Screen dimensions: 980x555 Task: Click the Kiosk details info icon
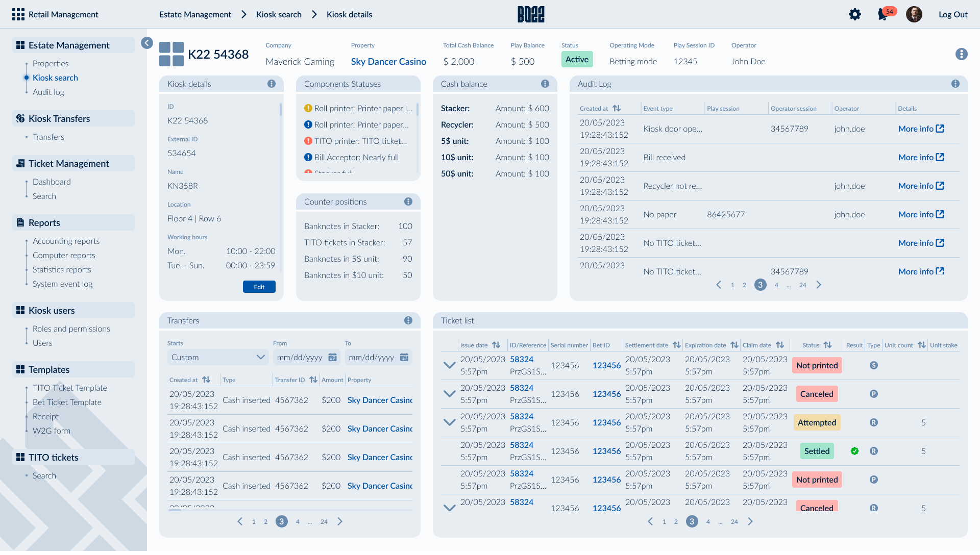pyautogui.click(x=272, y=84)
